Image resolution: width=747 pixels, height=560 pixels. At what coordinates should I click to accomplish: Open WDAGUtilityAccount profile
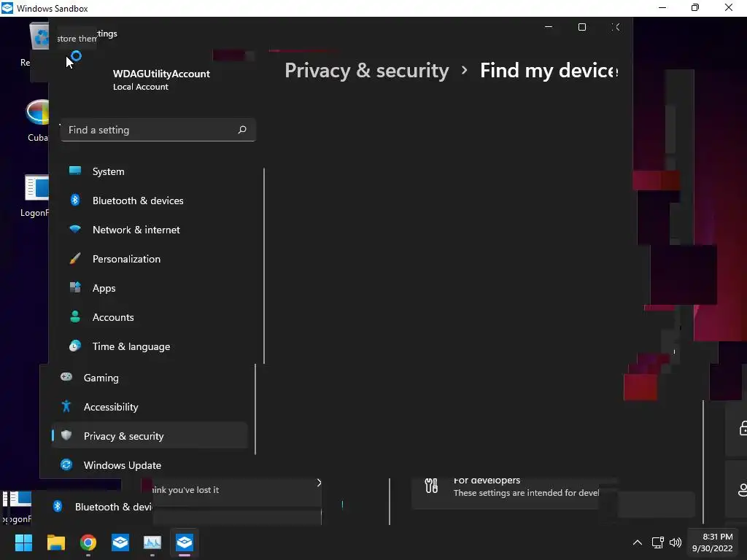[x=161, y=79]
